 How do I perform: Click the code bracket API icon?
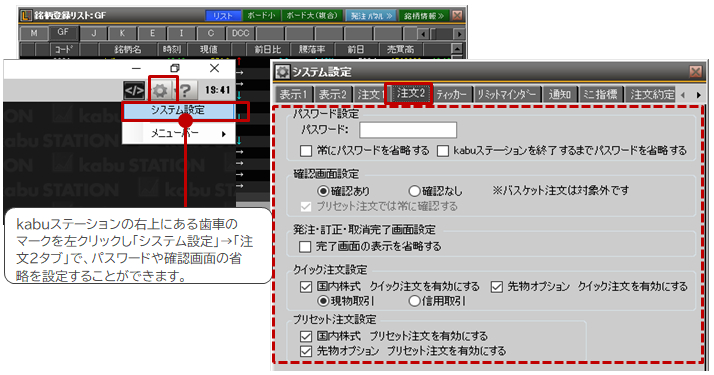pos(134,91)
